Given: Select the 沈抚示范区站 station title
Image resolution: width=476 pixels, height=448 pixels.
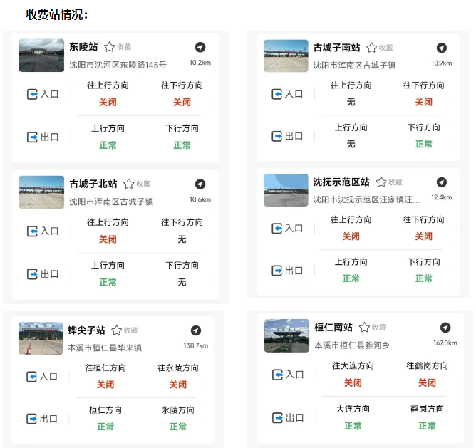Looking at the screenshot, I should [x=341, y=182].
